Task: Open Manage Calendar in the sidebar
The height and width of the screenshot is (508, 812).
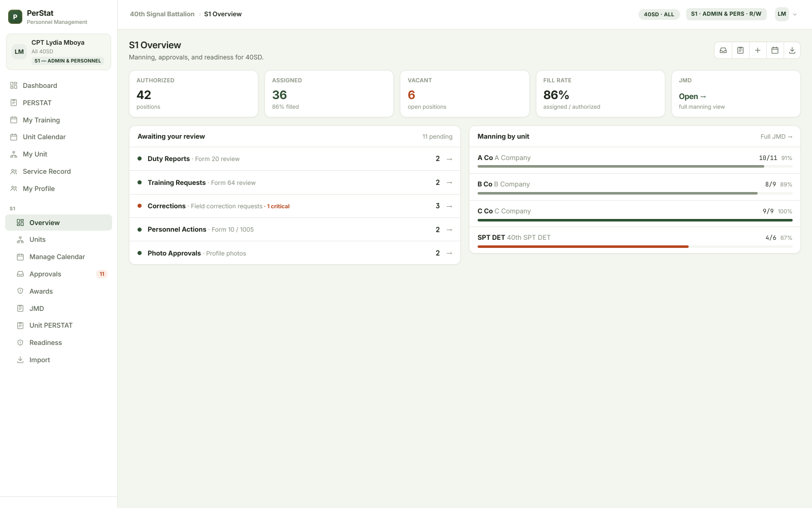Action: click(x=58, y=257)
